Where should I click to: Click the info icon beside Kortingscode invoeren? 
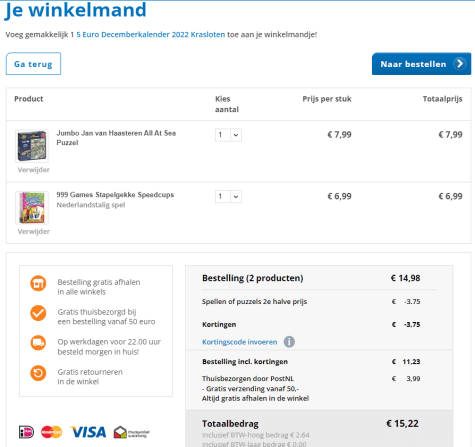tap(289, 342)
